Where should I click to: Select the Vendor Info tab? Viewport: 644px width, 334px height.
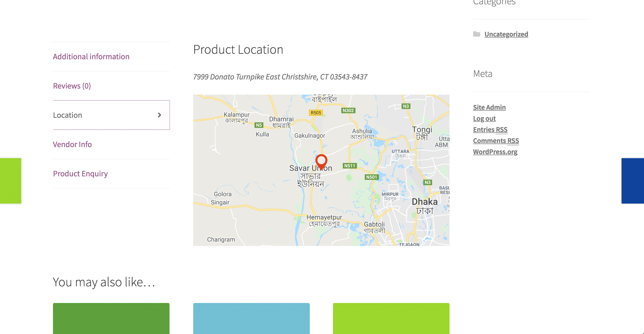tap(72, 144)
